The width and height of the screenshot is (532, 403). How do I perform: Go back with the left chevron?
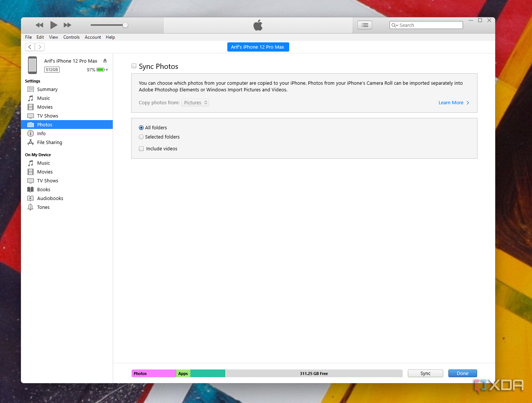click(x=30, y=47)
